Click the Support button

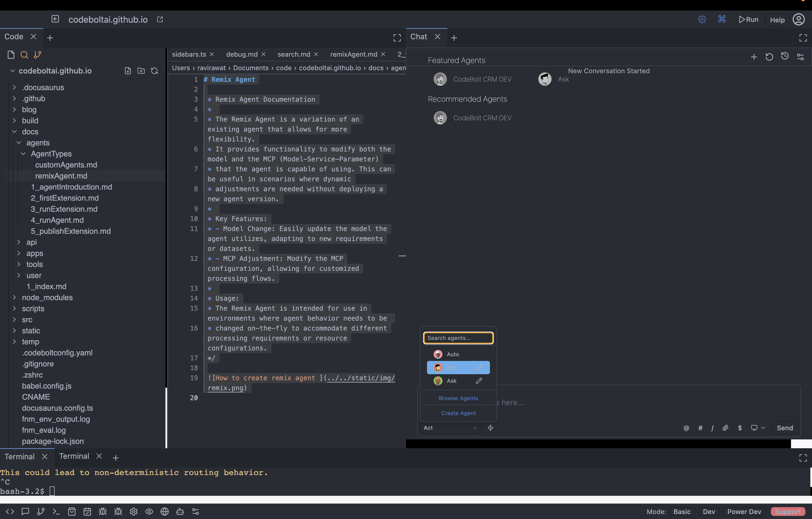coord(788,512)
